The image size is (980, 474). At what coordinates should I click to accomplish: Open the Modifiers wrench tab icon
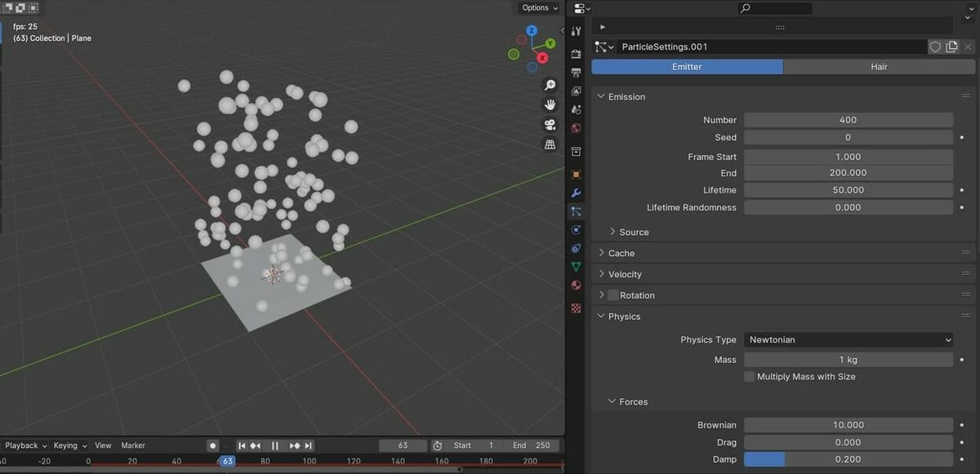click(576, 193)
